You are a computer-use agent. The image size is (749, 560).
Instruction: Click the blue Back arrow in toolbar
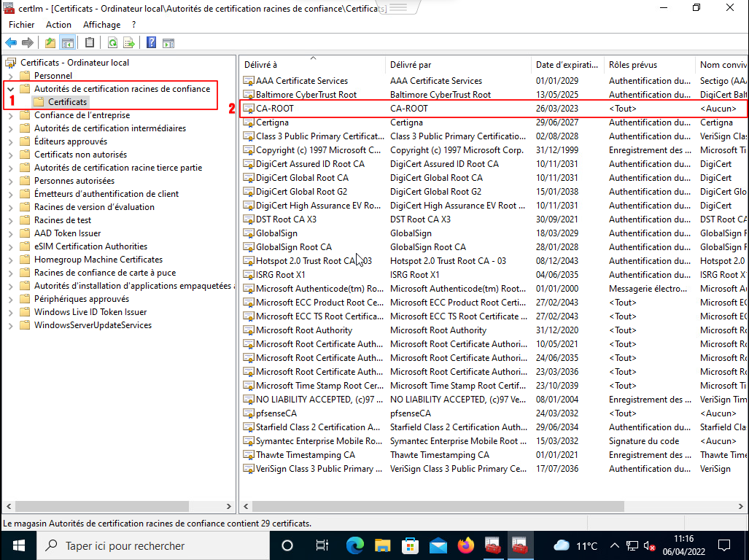pyautogui.click(x=11, y=42)
